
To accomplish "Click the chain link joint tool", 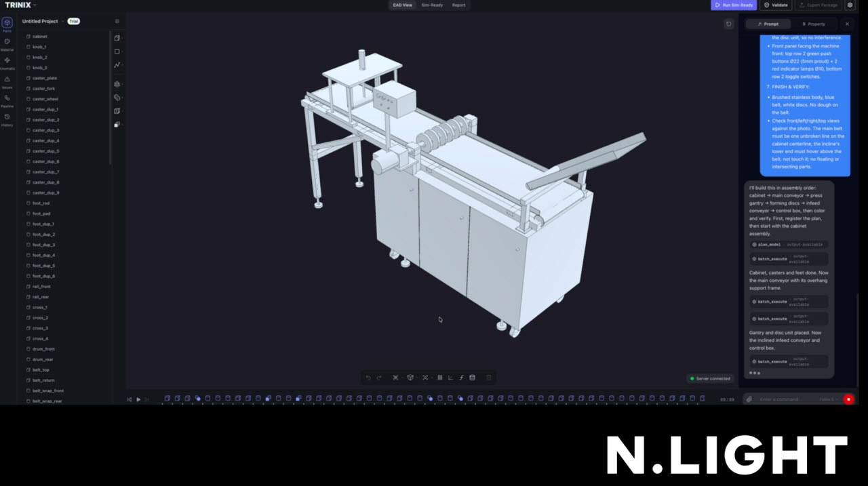I will pyautogui.click(x=117, y=98).
